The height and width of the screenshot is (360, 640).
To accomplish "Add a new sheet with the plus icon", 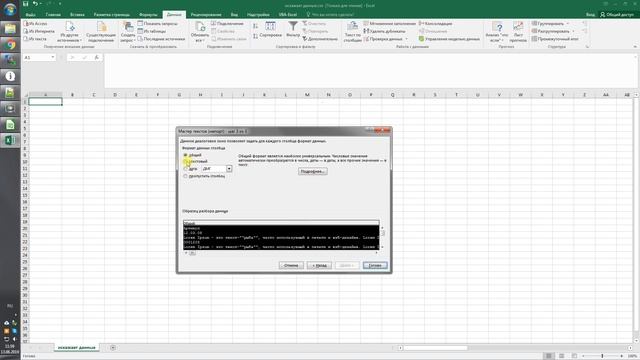I will coord(113,347).
